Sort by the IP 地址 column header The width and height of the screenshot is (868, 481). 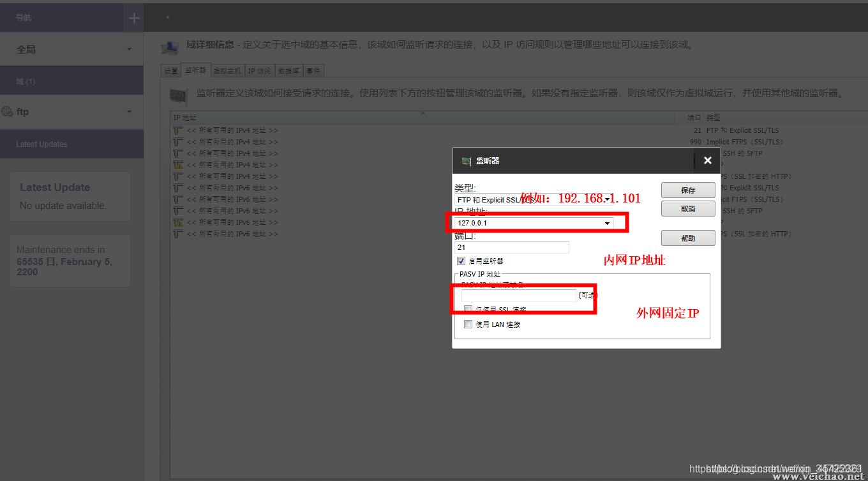coord(423,118)
